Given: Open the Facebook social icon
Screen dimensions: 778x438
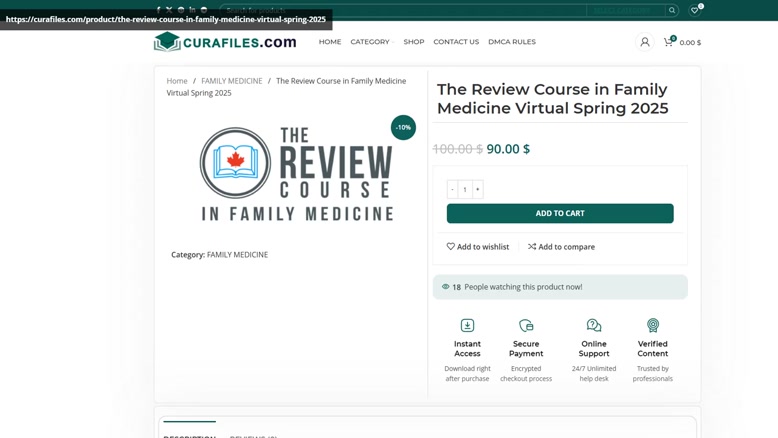Looking at the screenshot, I should [158, 10].
